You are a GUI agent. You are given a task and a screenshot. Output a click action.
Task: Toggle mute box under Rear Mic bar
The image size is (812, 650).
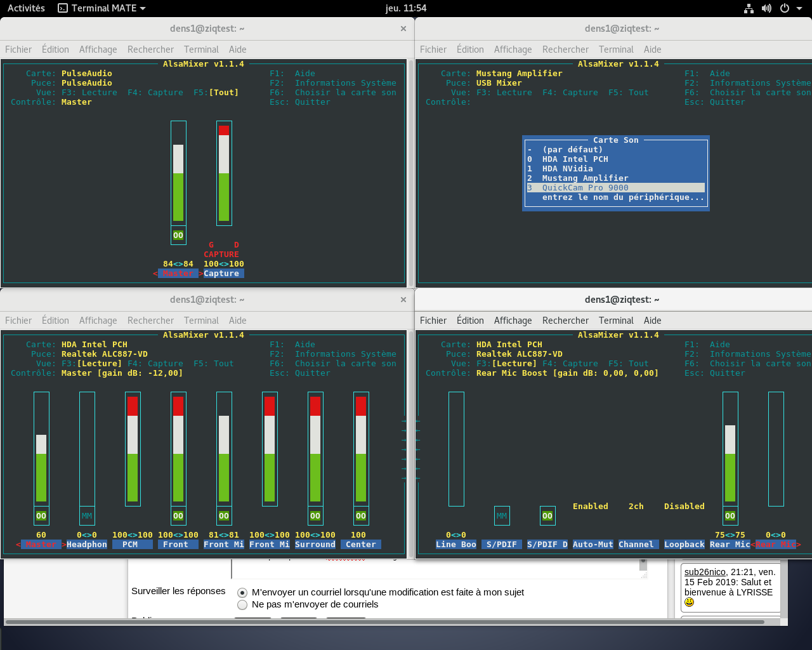tap(730, 516)
